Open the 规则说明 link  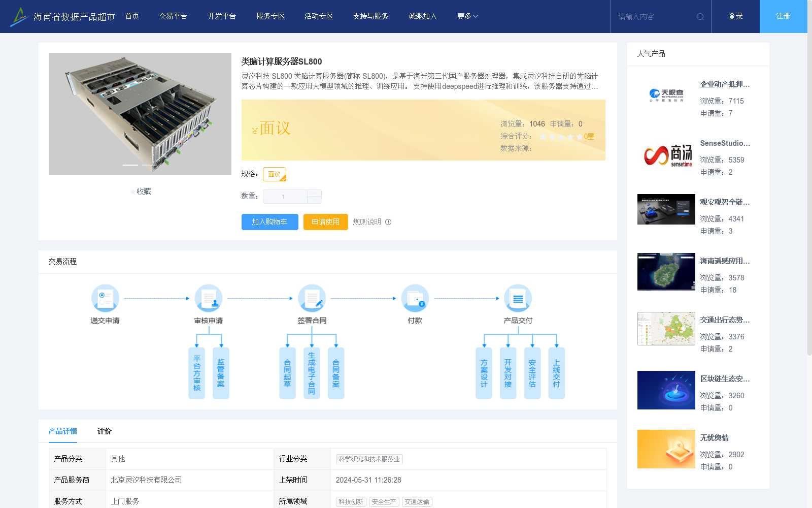tap(367, 222)
